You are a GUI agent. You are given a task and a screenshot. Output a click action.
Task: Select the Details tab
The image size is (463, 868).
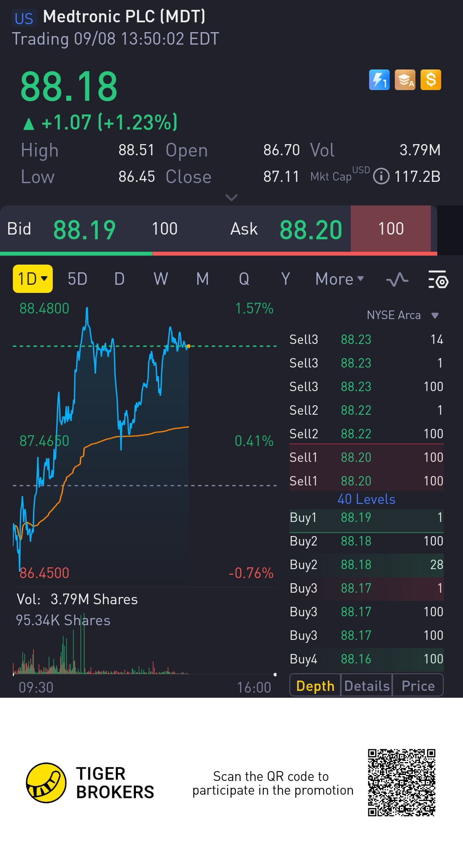(367, 686)
